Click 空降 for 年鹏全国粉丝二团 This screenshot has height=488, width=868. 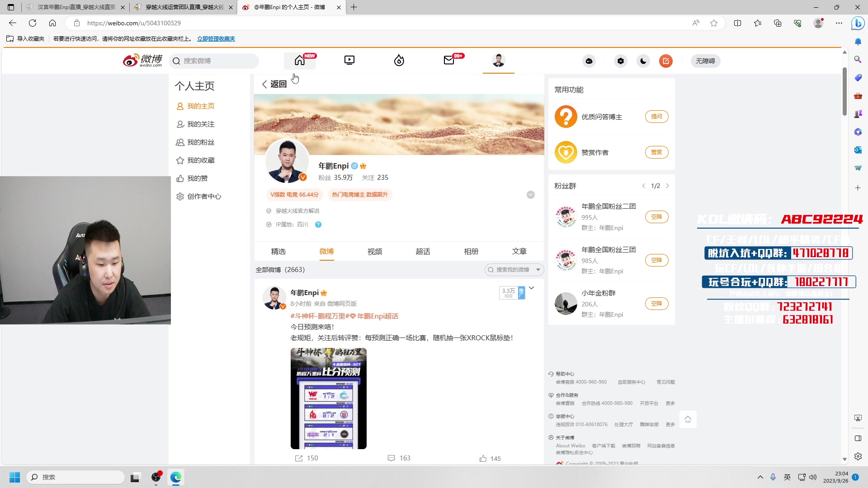656,217
